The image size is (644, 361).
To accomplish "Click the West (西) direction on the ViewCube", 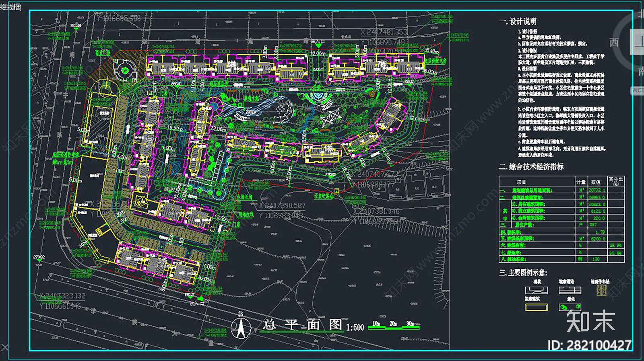I will pos(614,42).
